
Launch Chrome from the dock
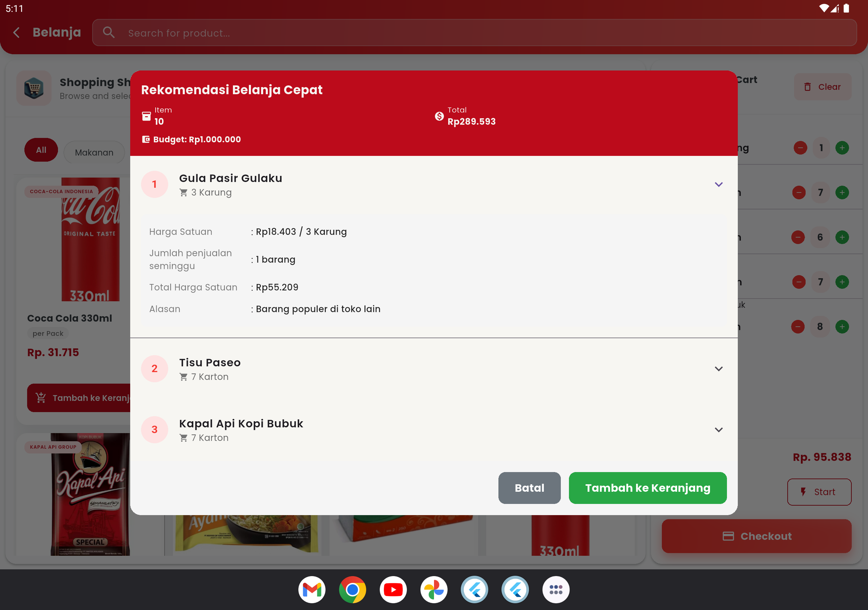tap(352, 589)
